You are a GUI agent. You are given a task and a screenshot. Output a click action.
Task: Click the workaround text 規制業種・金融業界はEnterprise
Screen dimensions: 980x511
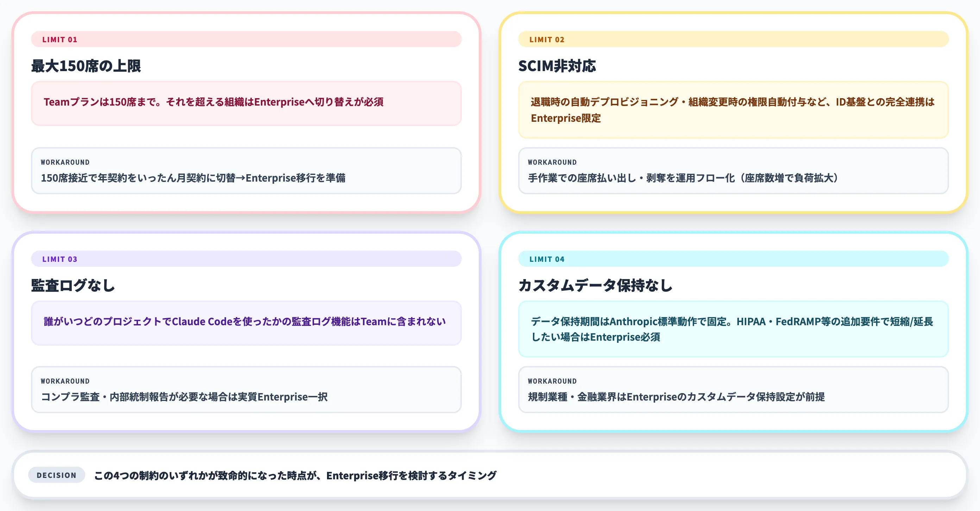(x=676, y=397)
